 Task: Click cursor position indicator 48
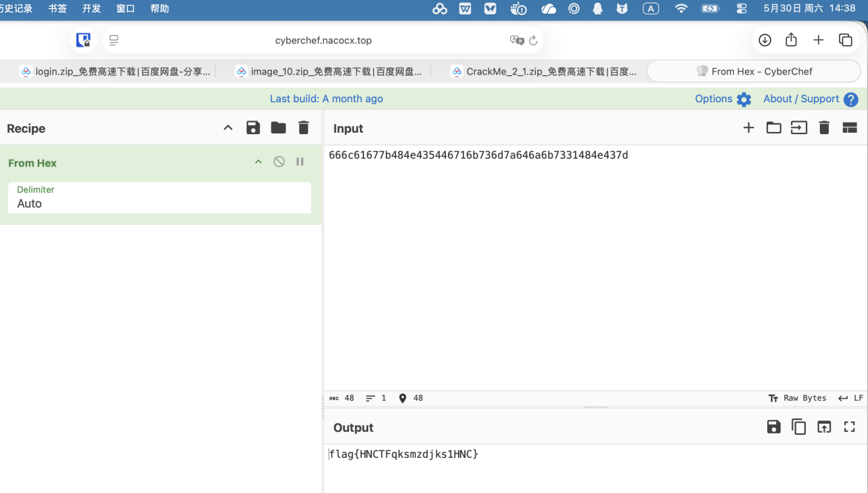point(411,398)
